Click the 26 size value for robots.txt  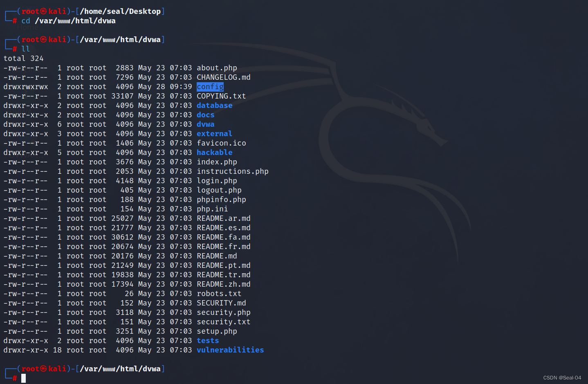[x=129, y=294]
